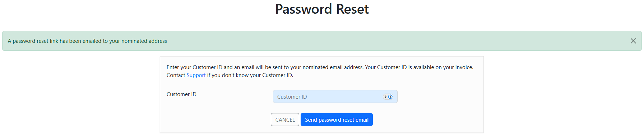Focus the Customer ID input field
Image resolution: width=644 pixels, height=135 pixels.
pyautogui.click(x=335, y=96)
